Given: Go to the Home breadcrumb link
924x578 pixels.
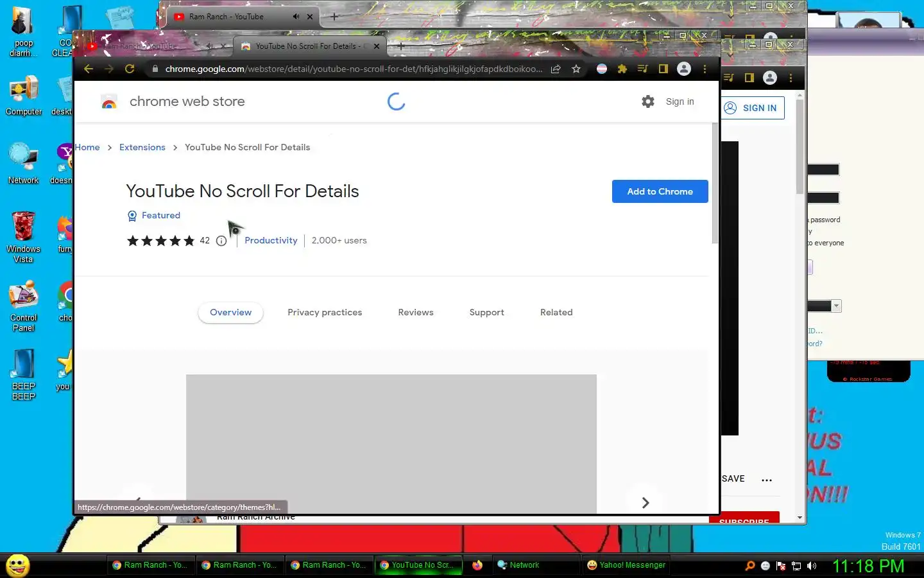Looking at the screenshot, I should [x=87, y=147].
